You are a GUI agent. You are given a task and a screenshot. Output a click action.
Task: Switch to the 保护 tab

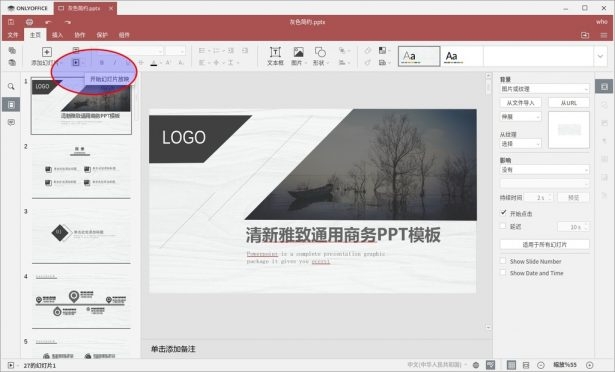[x=102, y=35]
